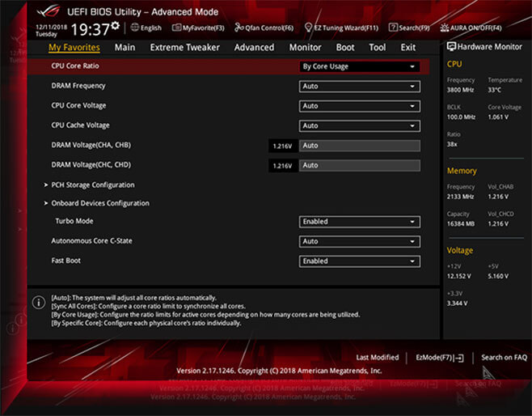Click +5V reading 5.160 V
The width and height of the screenshot is (532, 416).
(x=498, y=276)
